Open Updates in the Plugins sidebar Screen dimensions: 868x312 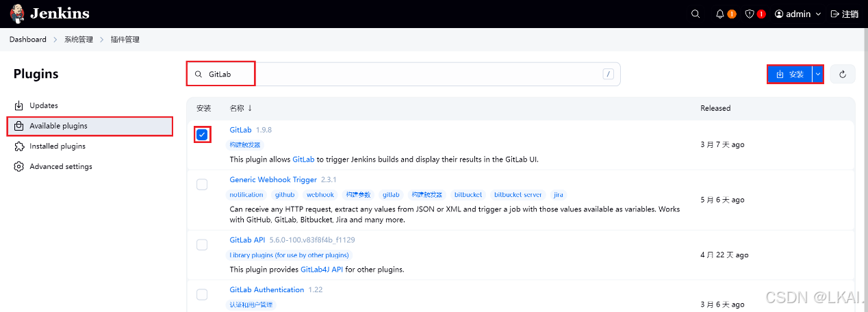[90, 105]
